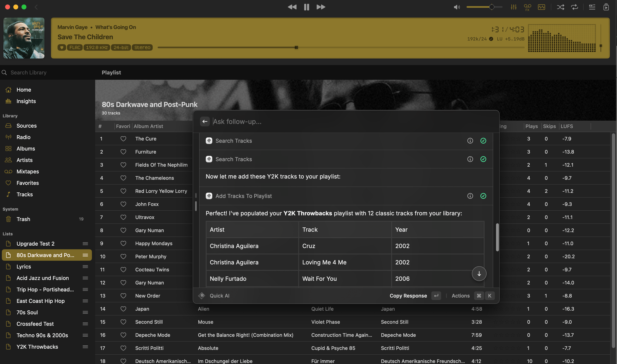Open the equalizer sliders icon
Image resolution: width=617 pixels, height=364 pixels.
tap(513, 7)
